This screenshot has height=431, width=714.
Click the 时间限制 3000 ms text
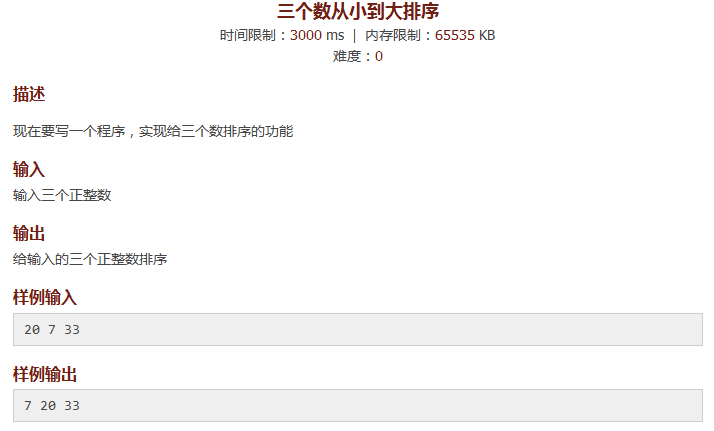click(282, 35)
